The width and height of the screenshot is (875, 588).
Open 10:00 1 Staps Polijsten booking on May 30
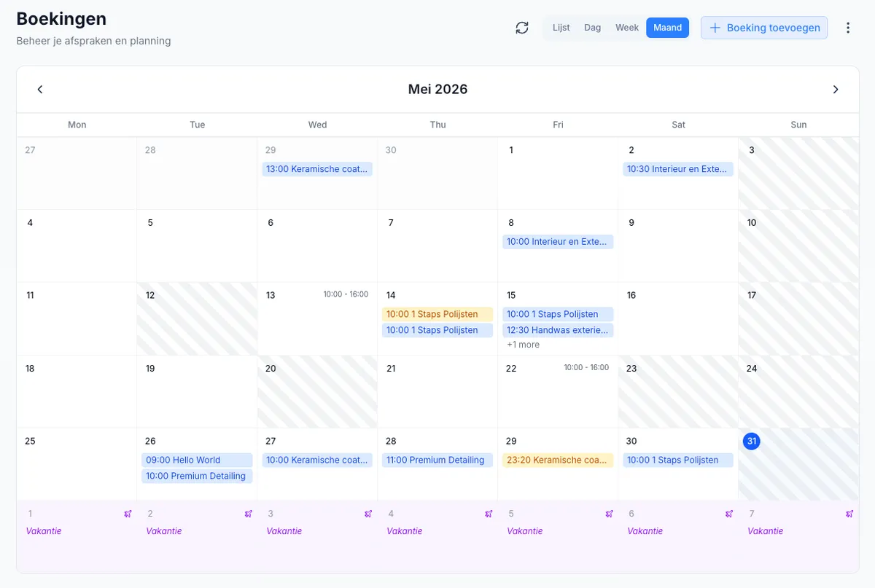[678, 460]
